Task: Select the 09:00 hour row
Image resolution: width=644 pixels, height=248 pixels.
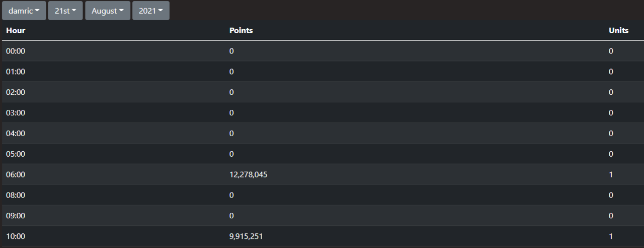Action: click(16, 216)
